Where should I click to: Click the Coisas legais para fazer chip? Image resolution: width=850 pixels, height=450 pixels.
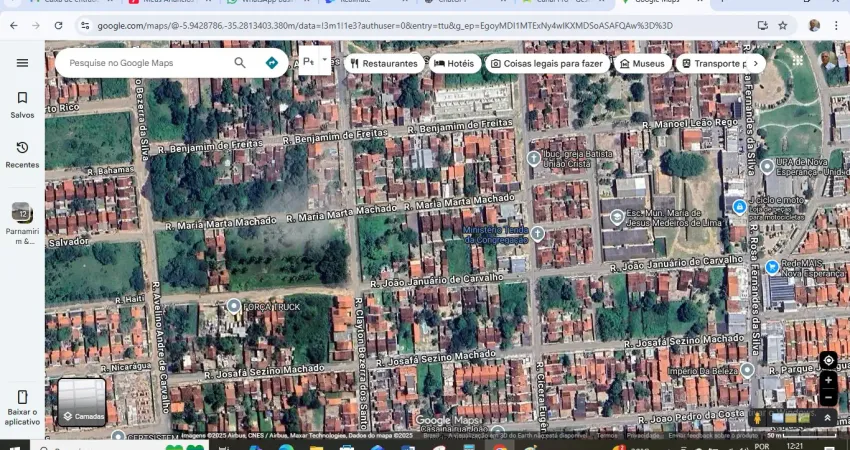[547, 63]
